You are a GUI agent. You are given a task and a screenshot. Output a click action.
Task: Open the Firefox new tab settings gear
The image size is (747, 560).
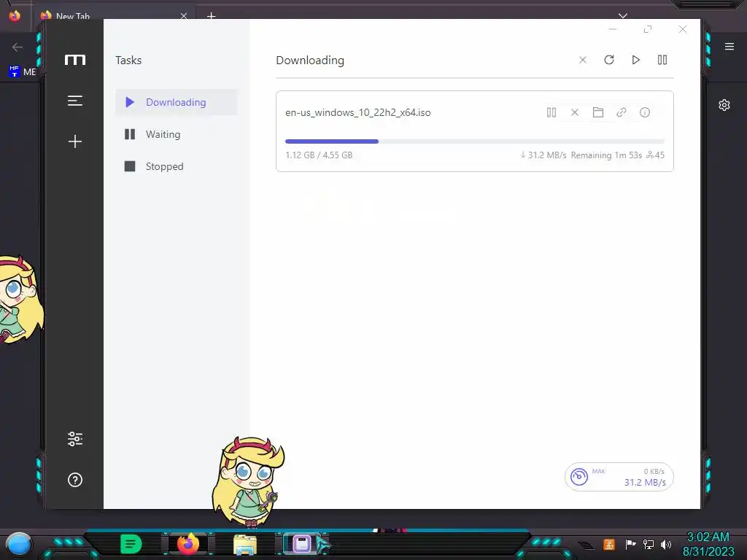tap(724, 105)
